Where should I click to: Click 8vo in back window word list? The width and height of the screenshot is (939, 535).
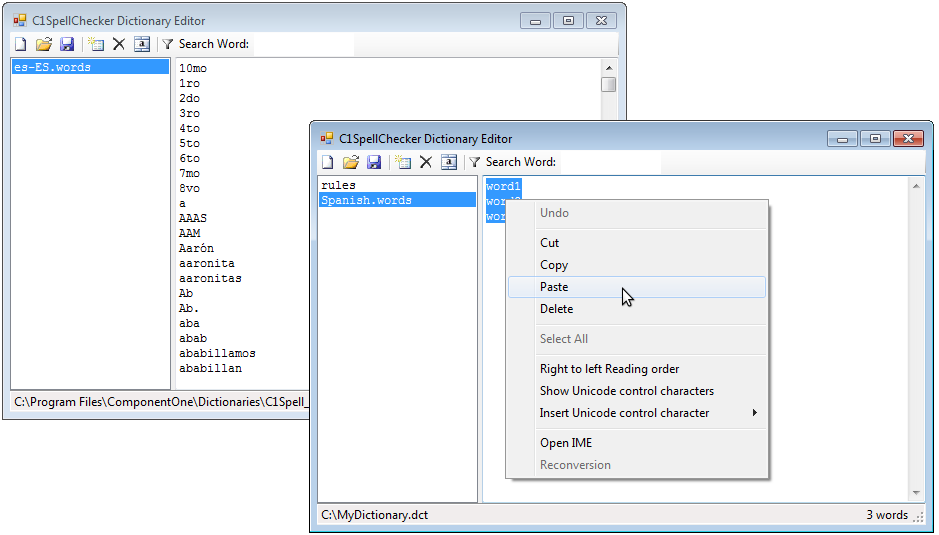[189, 188]
